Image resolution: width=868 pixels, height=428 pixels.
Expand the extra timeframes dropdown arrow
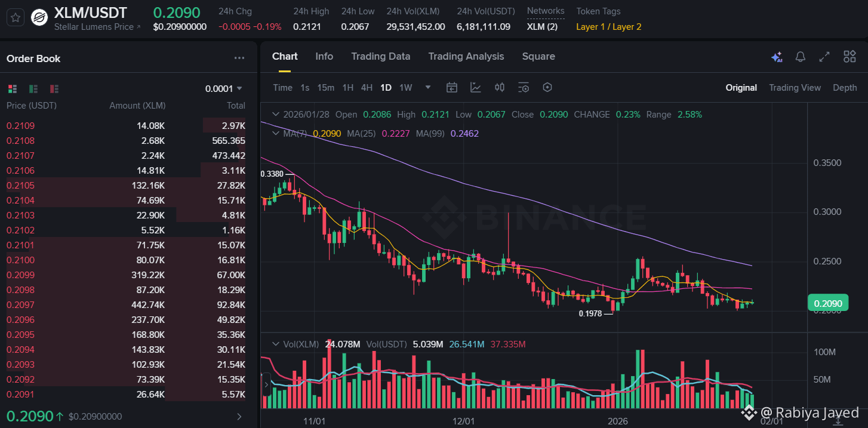[x=427, y=87]
